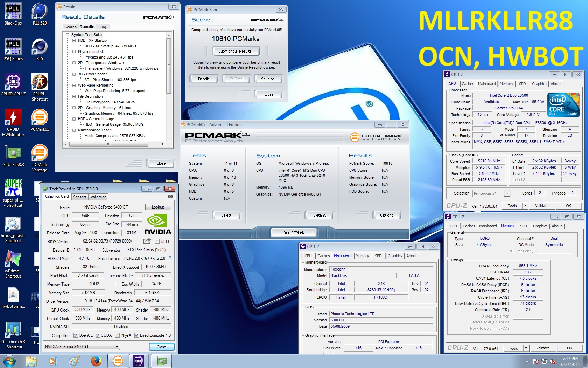This screenshot has height=368, width=588.
Task: Collapse Web Page Rendering tree node
Action: tap(74, 85)
